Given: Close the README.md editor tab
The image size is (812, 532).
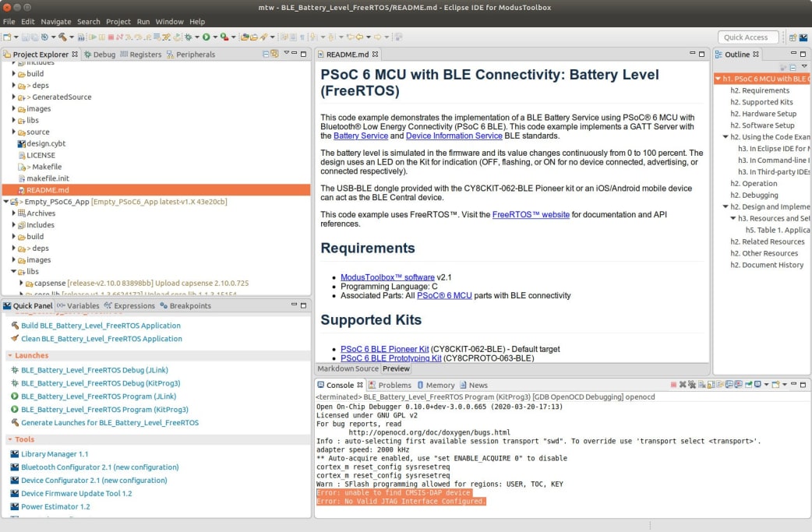Looking at the screenshot, I should click(x=375, y=55).
